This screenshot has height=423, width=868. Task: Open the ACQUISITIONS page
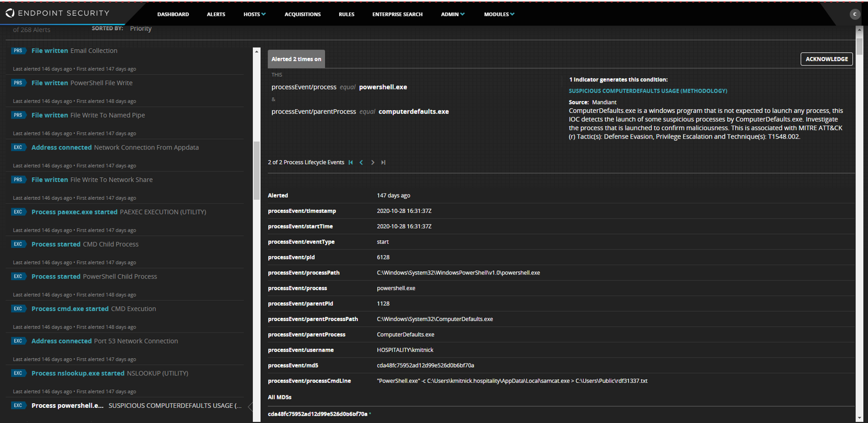click(x=303, y=14)
